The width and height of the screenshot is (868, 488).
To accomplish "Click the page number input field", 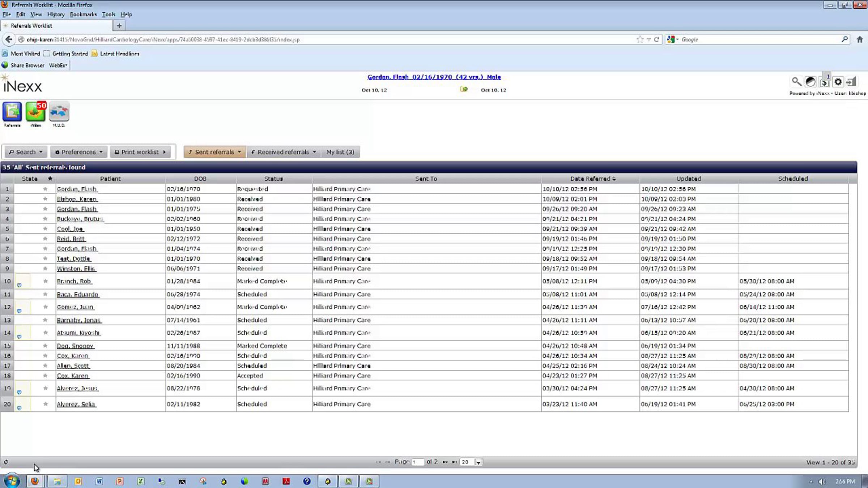I will (418, 462).
